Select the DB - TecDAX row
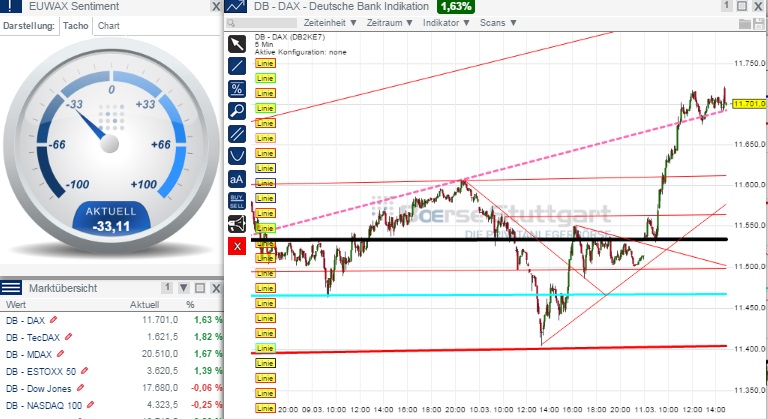768x419 pixels. (111, 337)
